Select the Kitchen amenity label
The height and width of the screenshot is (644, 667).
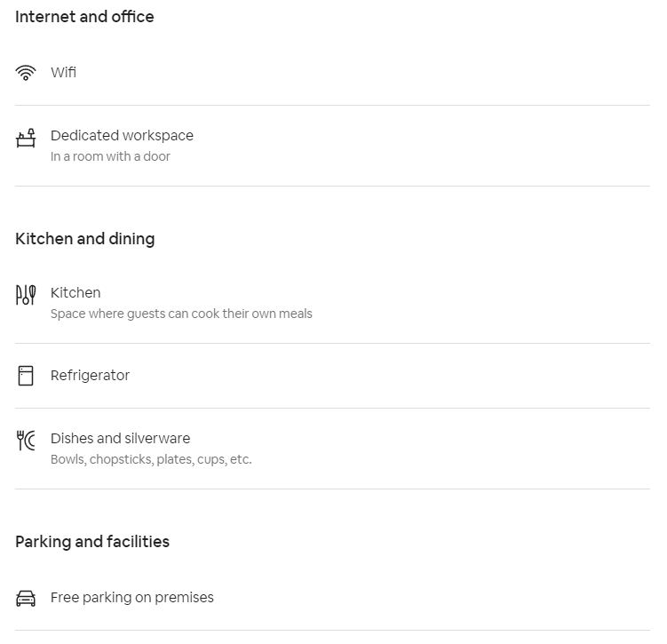tap(75, 293)
